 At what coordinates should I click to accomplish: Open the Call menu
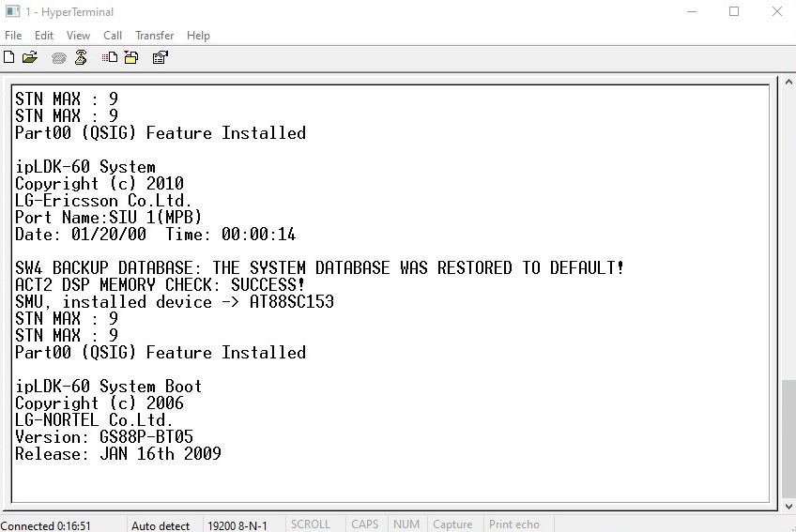(x=113, y=36)
